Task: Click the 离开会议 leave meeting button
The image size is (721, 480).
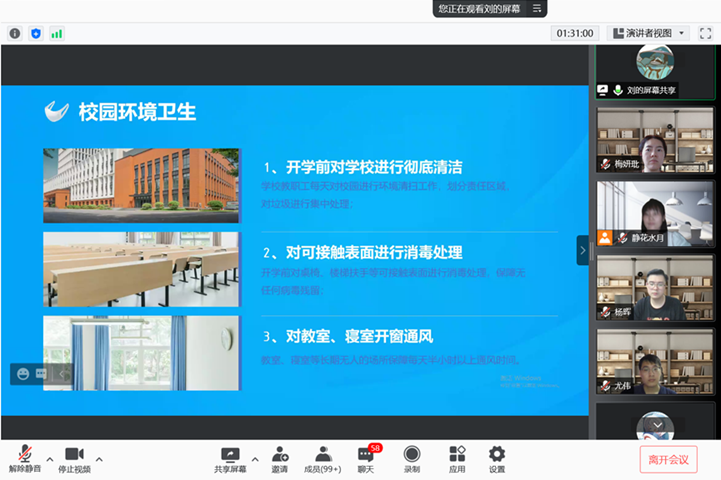Action: point(668,459)
